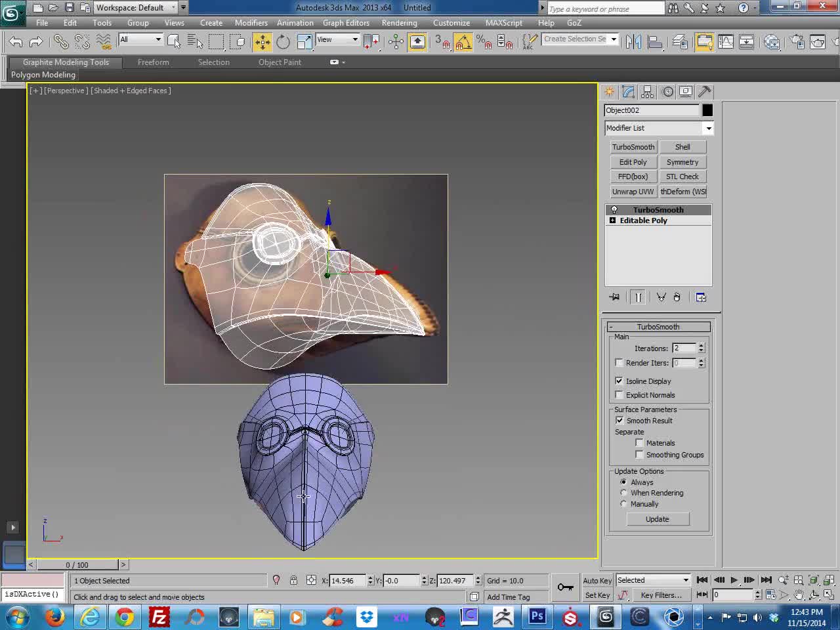Viewport: 840px width, 630px height.
Task: Open the View reference coordinate dropdown
Action: [x=337, y=40]
